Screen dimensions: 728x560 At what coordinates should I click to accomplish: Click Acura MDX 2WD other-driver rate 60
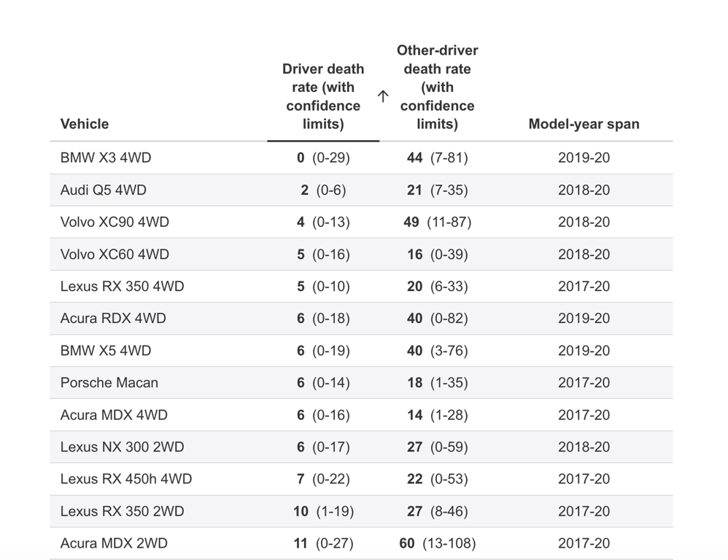pyautogui.click(x=408, y=543)
